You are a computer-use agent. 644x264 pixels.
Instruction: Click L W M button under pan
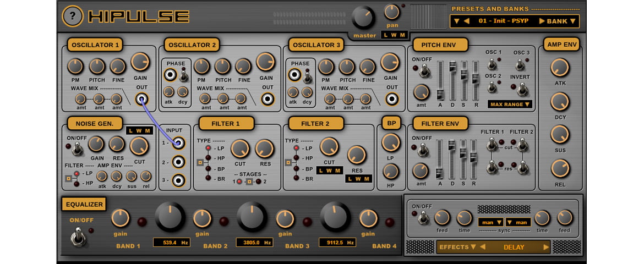pos(394,35)
